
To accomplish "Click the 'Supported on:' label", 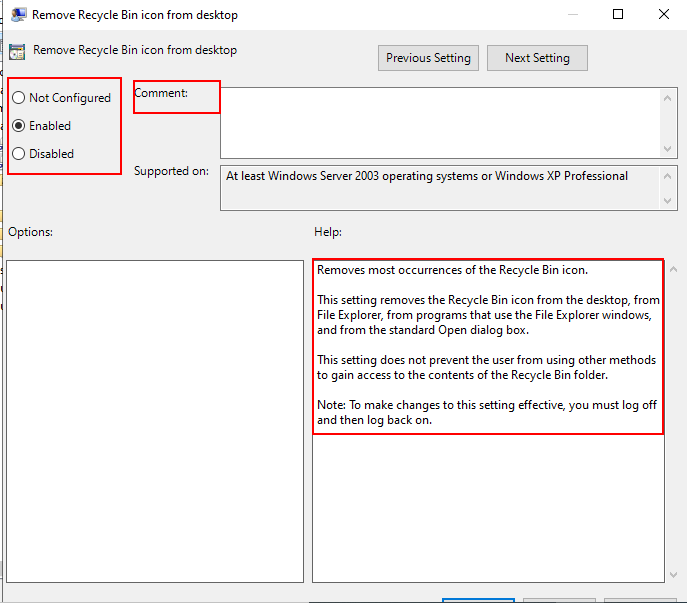I will (x=171, y=171).
